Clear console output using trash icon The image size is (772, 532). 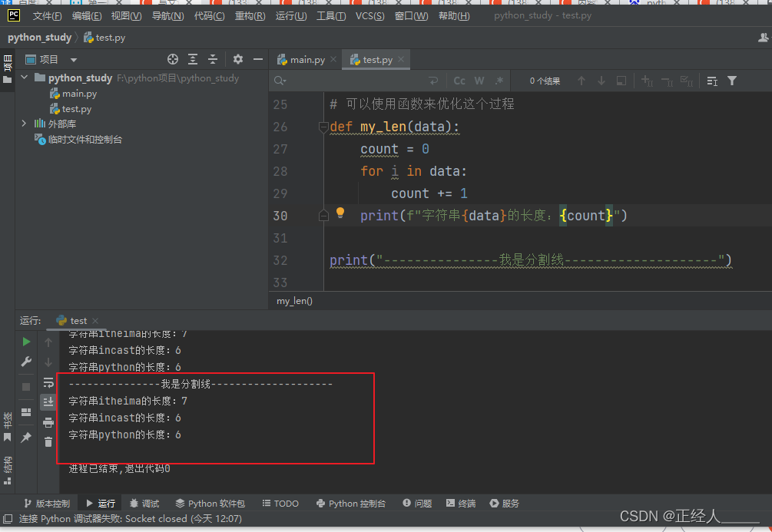[48, 441]
